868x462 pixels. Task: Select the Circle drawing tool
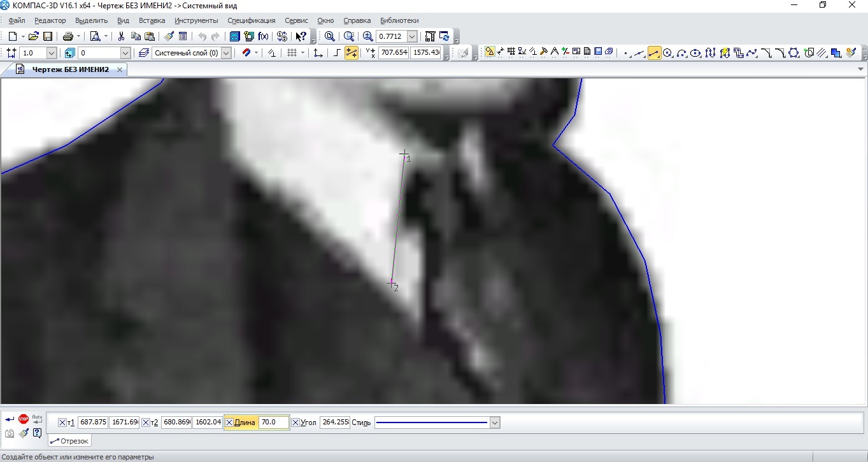[668, 53]
